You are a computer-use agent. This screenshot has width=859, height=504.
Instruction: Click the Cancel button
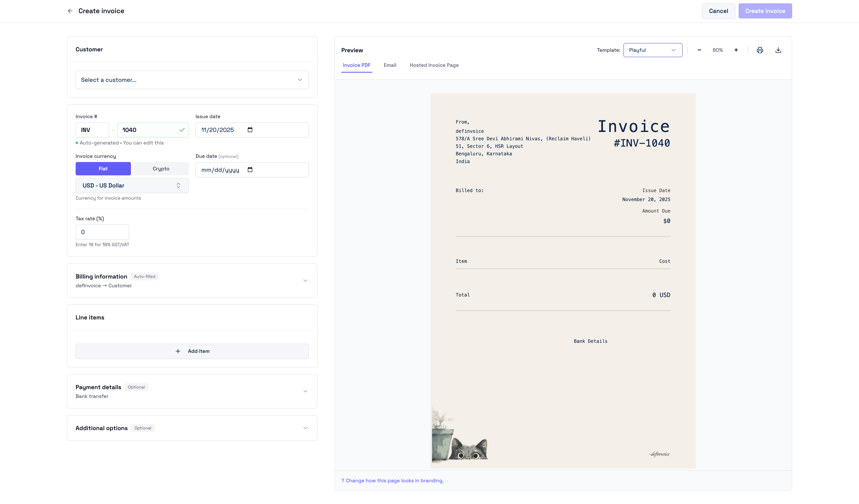pos(718,11)
